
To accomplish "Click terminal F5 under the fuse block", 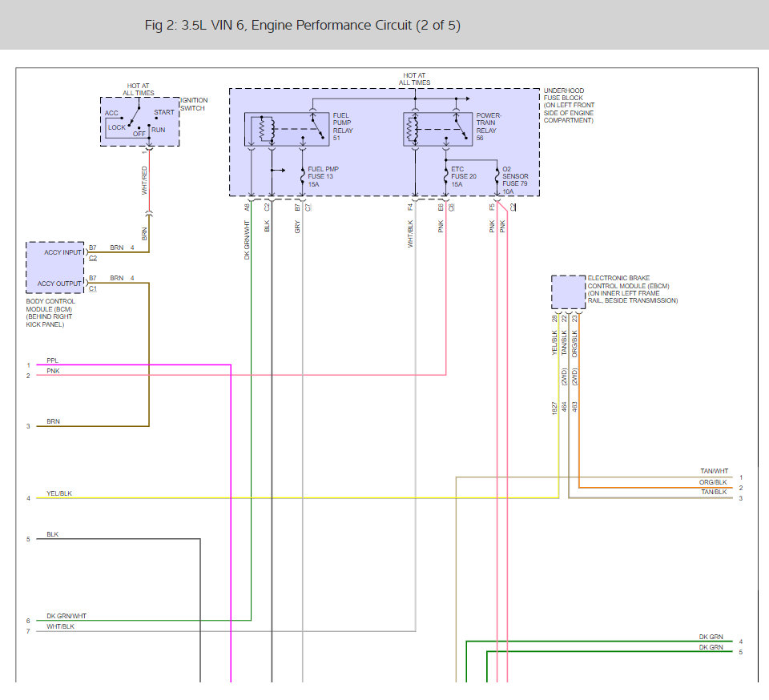I will pyautogui.click(x=492, y=207).
